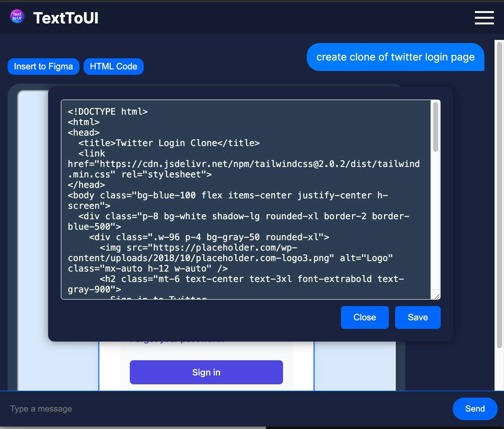
Task: Save the edited HTML code
Action: click(418, 317)
